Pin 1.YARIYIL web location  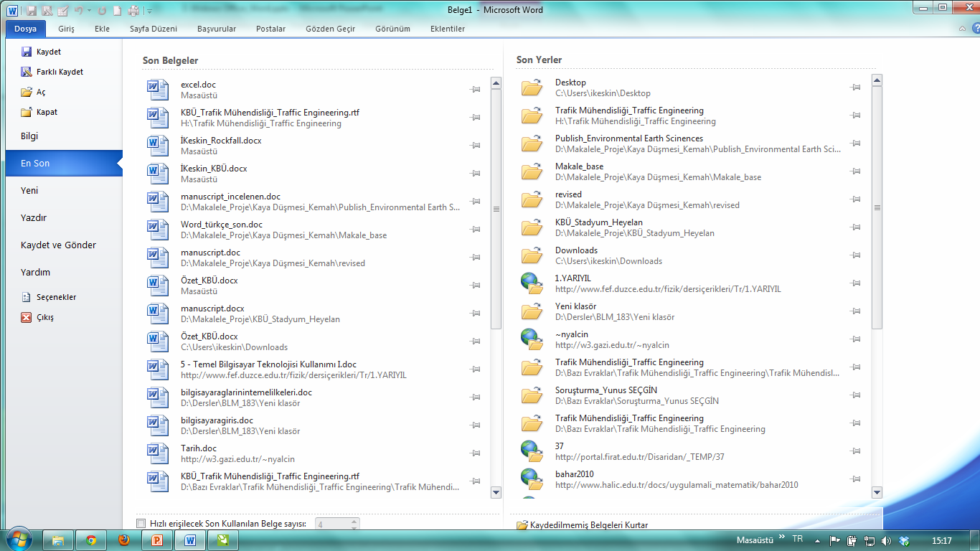[855, 283]
